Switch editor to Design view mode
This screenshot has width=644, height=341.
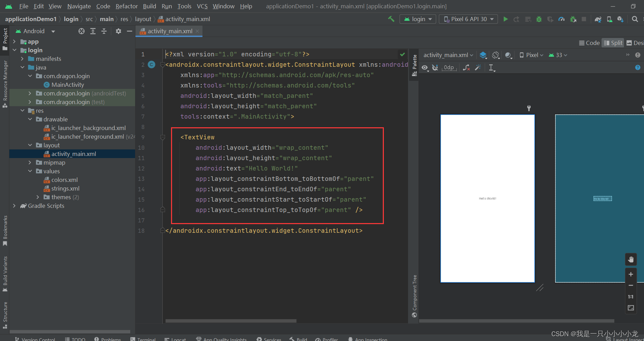[x=635, y=43]
